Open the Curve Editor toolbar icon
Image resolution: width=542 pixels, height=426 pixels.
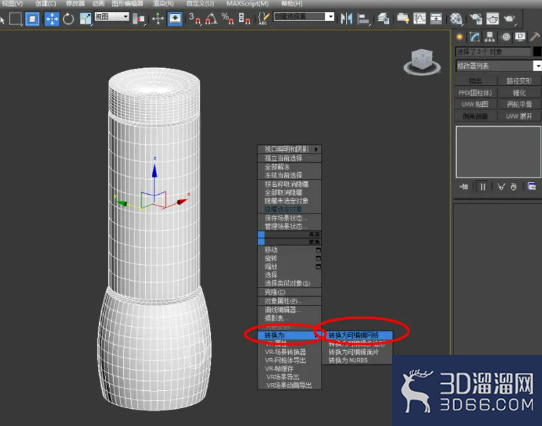(419, 19)
